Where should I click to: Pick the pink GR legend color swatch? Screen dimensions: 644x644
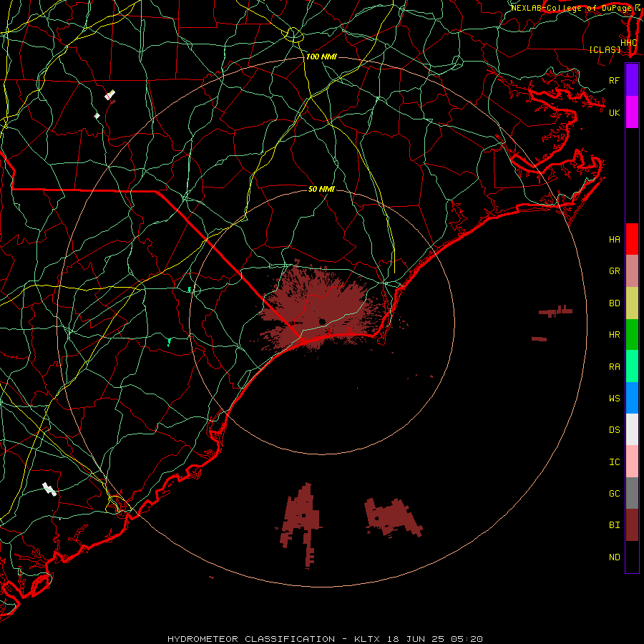point(632,271)
